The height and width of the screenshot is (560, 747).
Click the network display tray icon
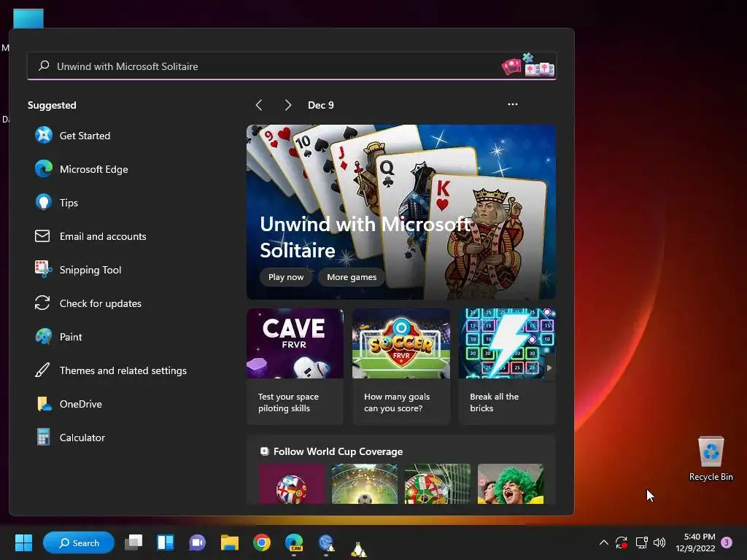click(x=641, y=542)
